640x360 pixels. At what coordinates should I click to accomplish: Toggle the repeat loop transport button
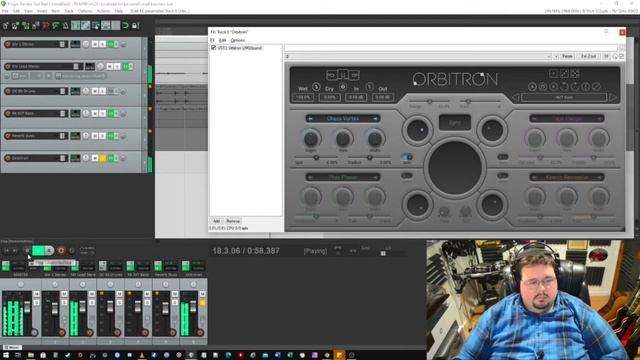coord(72,250)
